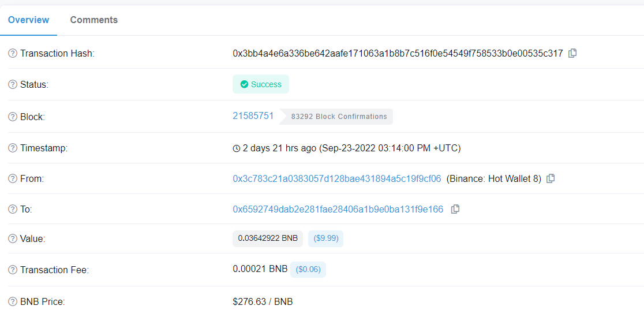Image resolution: width=644 pixels, height=313 pixels.
Task: Click the Transaction Fee: label
Action: [55, 270]
